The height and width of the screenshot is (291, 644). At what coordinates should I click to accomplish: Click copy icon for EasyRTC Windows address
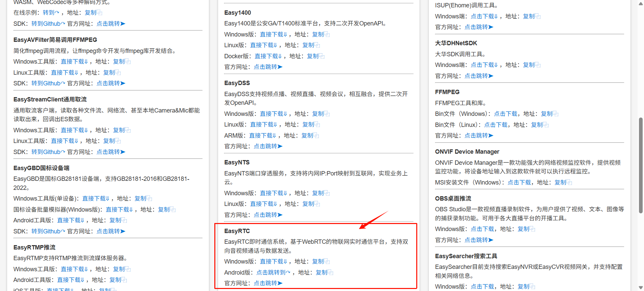[327, 262]
